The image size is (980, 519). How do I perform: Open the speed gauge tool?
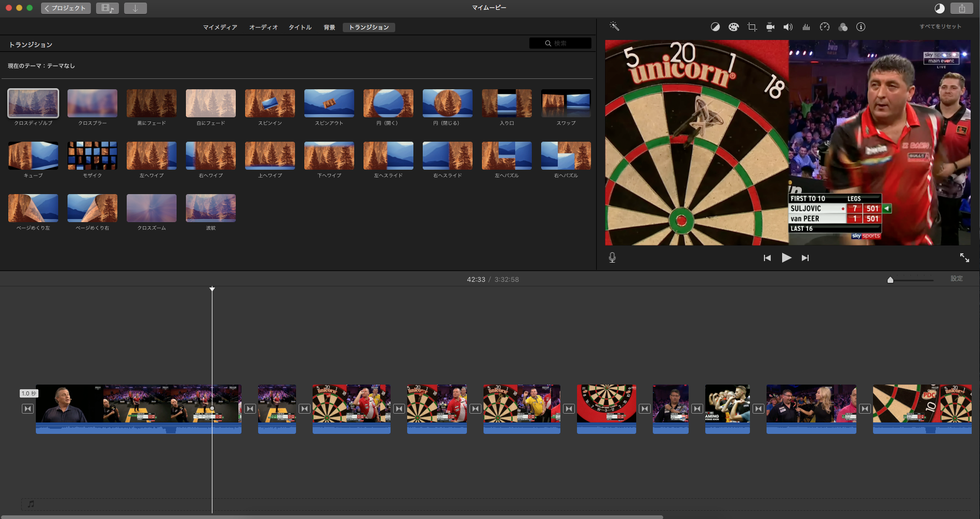tap(825, 27)
